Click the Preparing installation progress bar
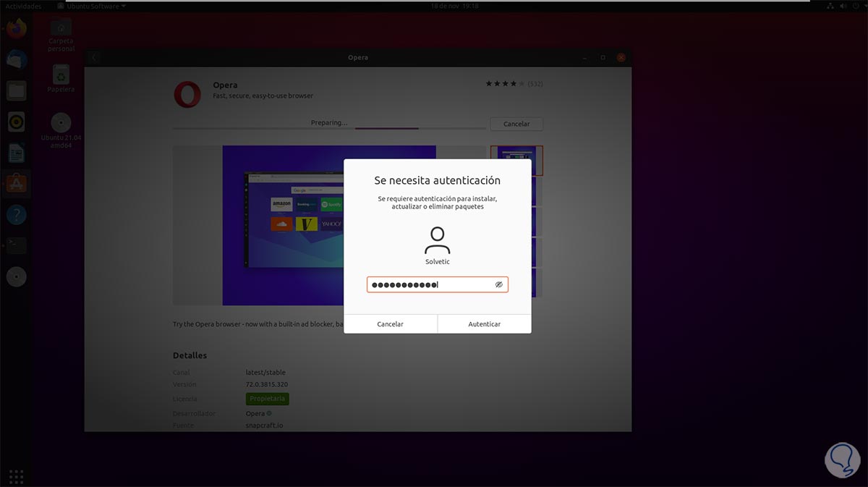868x487 pixels. 329,129
